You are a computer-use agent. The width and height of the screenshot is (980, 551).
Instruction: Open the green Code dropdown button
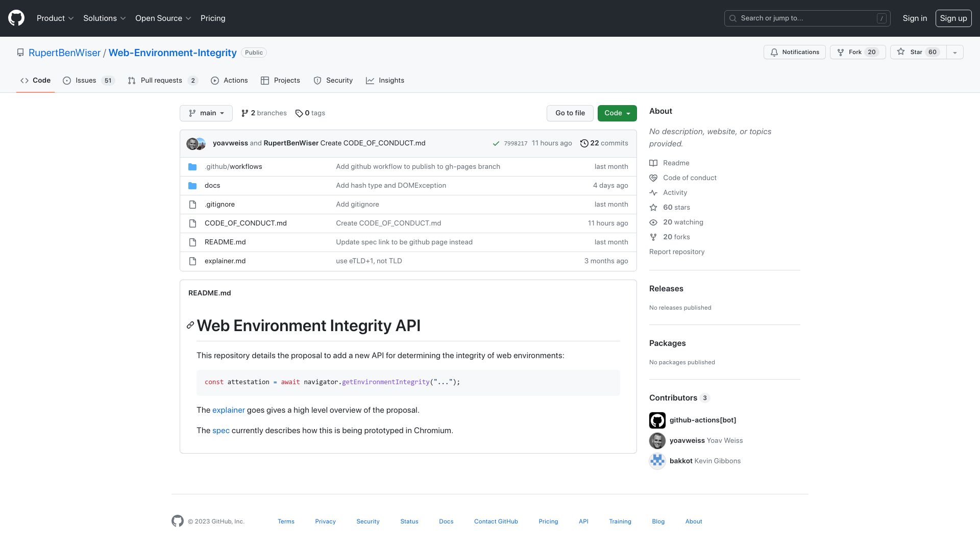(x=617, y=113)
